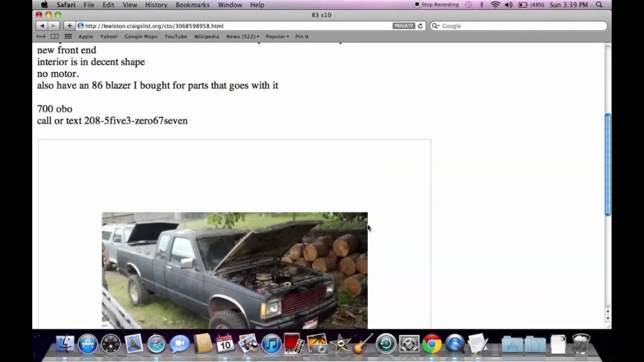The width and height of the screenshot is (644, 362).
Task: Click the PRIVATE browsing badge in address bar
Action: point(404,26)
